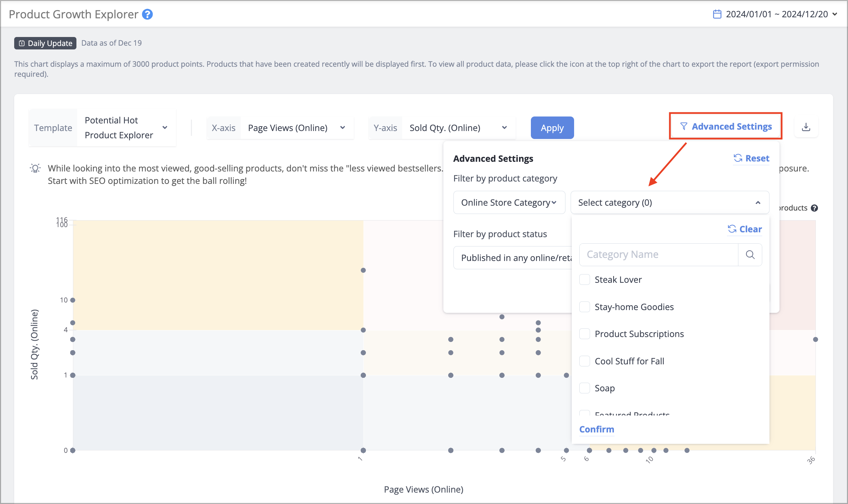This screenshot has height=504, width=848.
Task: Expand the X-axis Page Views dropdown
Action: (297, 128)
